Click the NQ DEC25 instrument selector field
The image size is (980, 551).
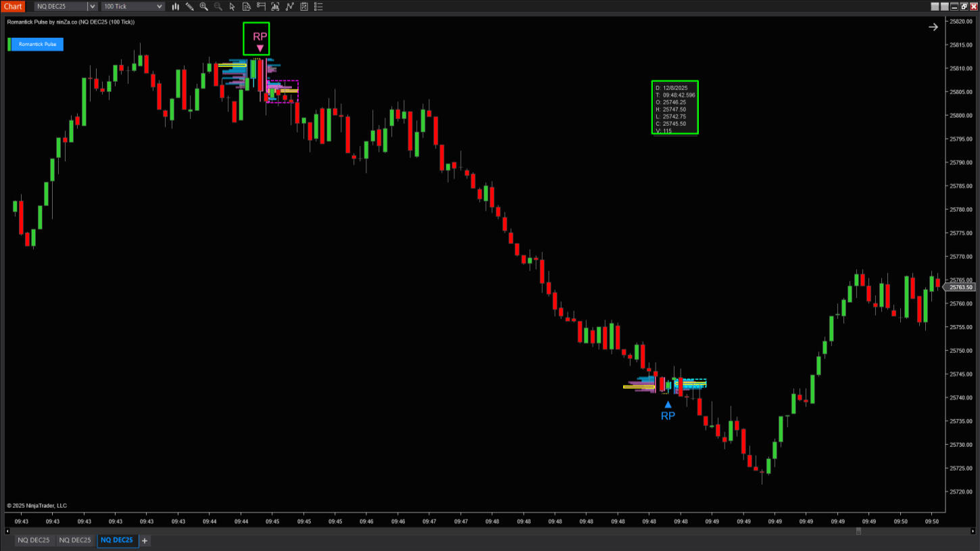point(60,7)
